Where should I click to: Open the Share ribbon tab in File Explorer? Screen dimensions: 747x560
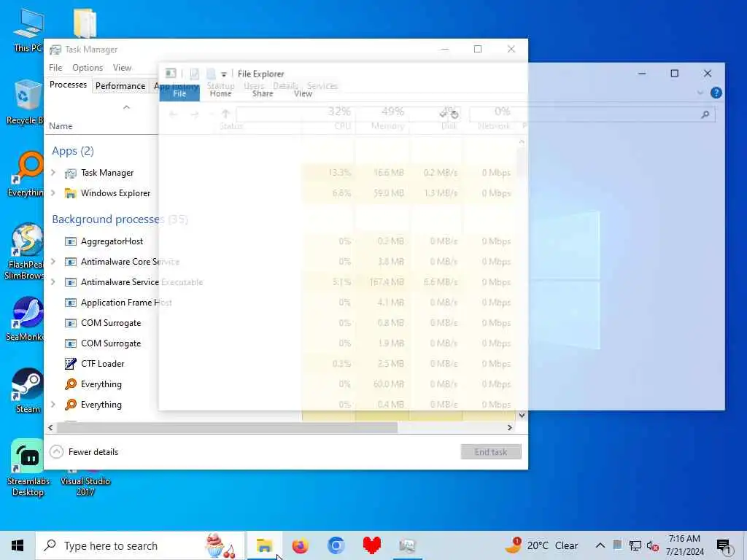[263, 93]
